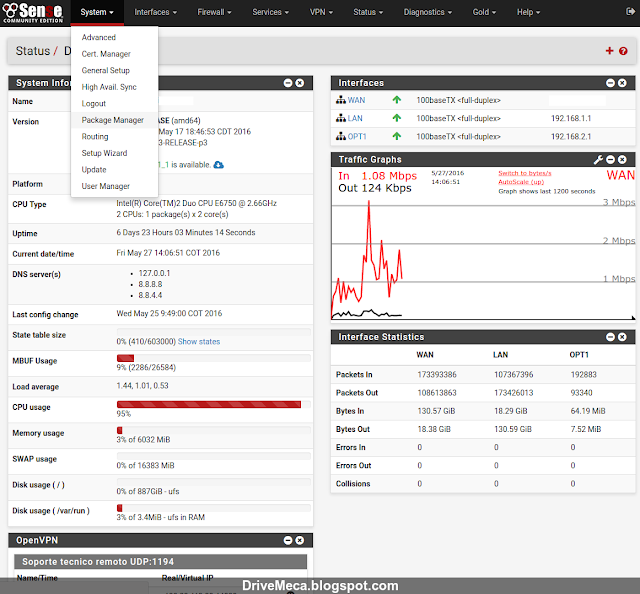Click the Show states link
This screenshot has height=594, width=640.
click(x=199, y=342)
